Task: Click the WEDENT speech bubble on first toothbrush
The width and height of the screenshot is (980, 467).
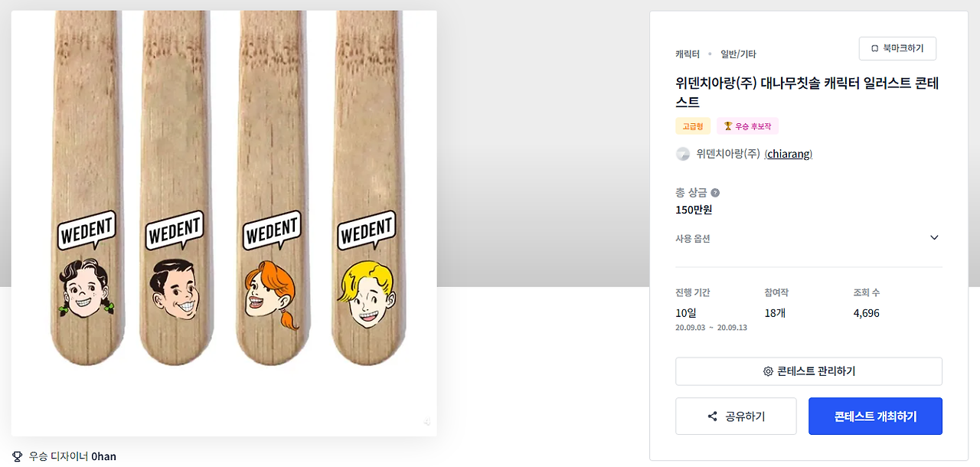Action: (87, 230)
